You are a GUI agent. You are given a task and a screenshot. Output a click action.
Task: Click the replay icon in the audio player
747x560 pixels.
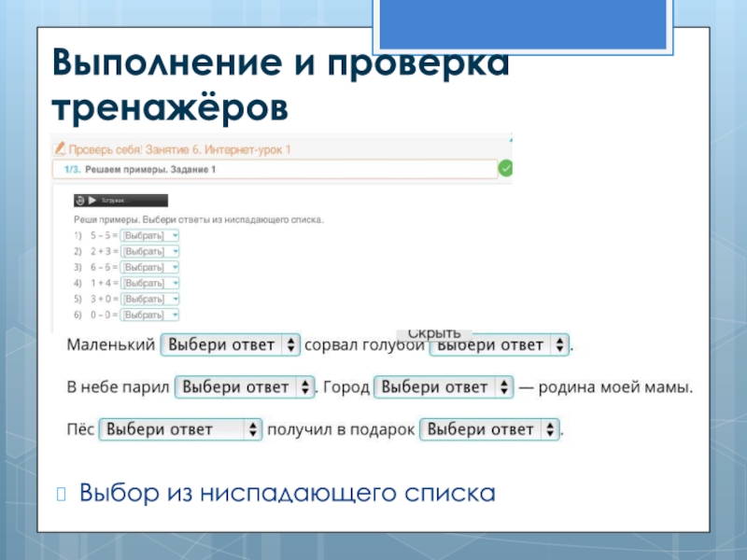click(x=80, y=201)
